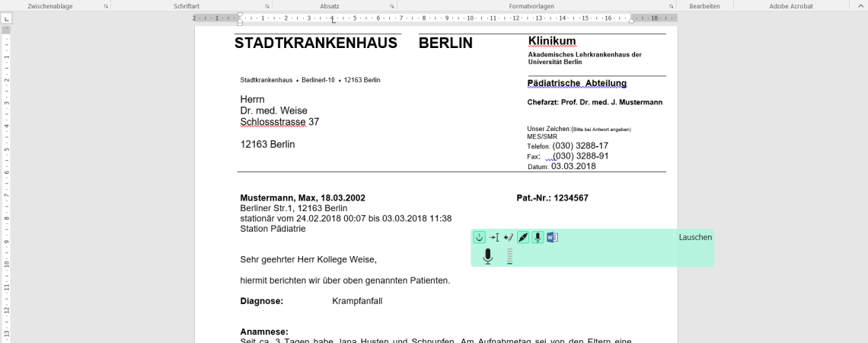Open the Schriftart dialog launcher
The height and width of the screenshot is (343, 868).
(x=267, y=6)
